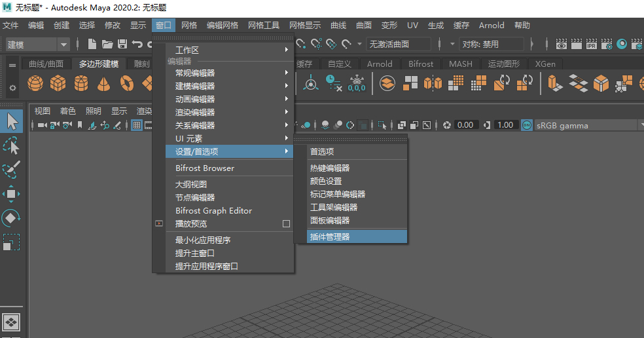The height and width of the screenshot is (338, 644).
Task: Expand the 工作区 submenu
Action: (x=230, y=50)
